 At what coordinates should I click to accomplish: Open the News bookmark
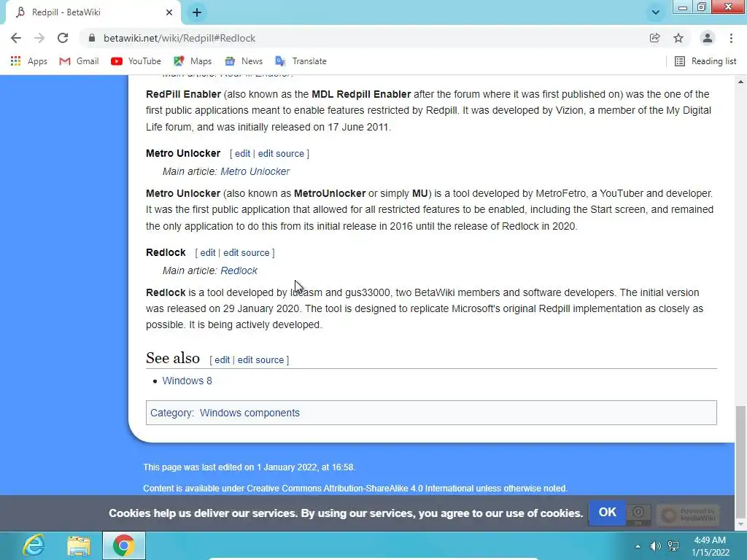click(244, 61)
